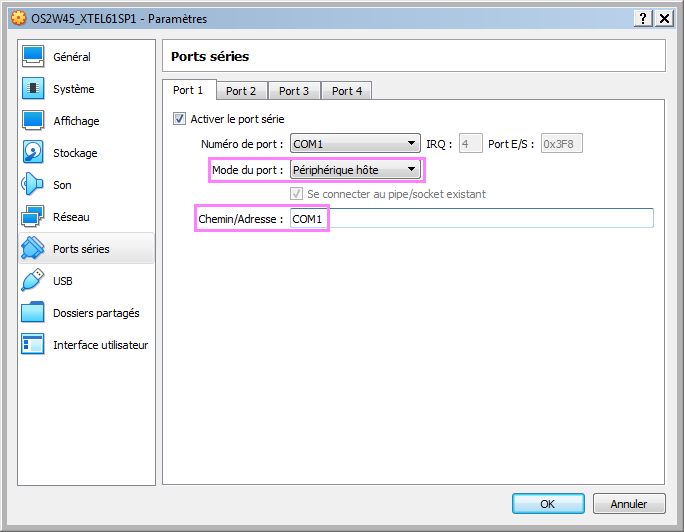
Task: Open the USB plug icon
Action: tap(33, 281)
